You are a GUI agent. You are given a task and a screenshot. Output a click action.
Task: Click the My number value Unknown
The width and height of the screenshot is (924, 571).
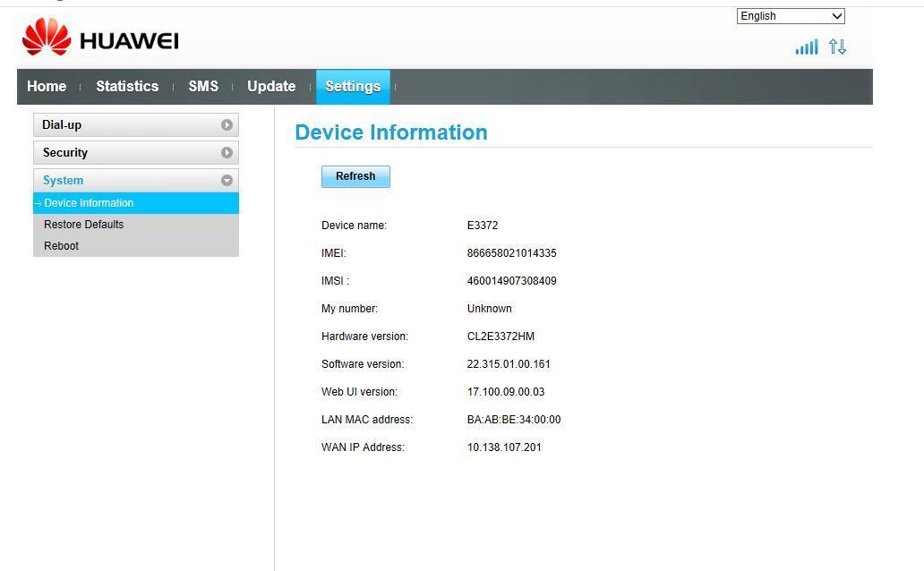(x=489, y=308)
